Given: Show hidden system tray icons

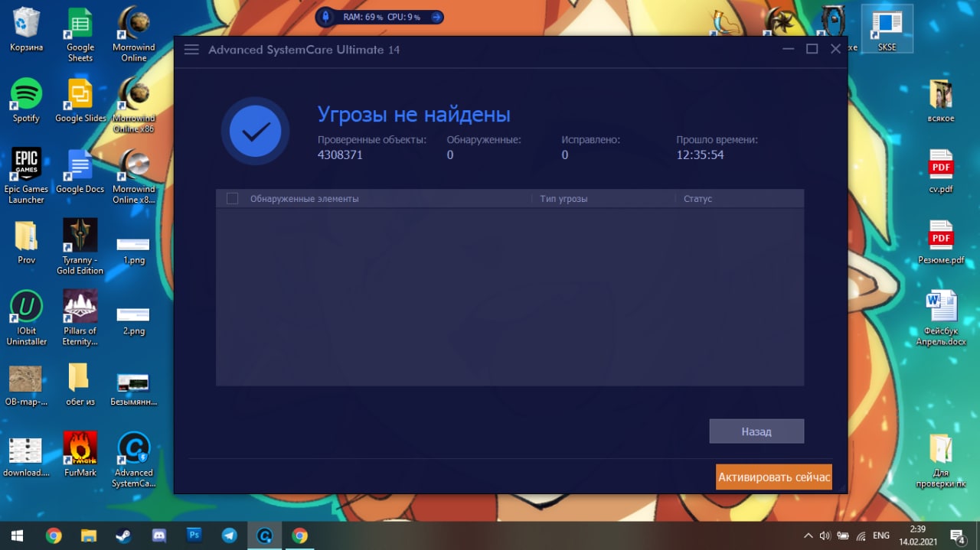Looking at the screenshot, I should 808,535.
